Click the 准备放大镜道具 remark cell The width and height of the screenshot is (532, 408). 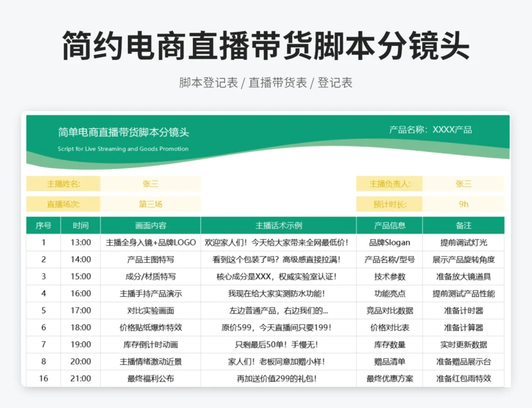(x=464, y=276)
